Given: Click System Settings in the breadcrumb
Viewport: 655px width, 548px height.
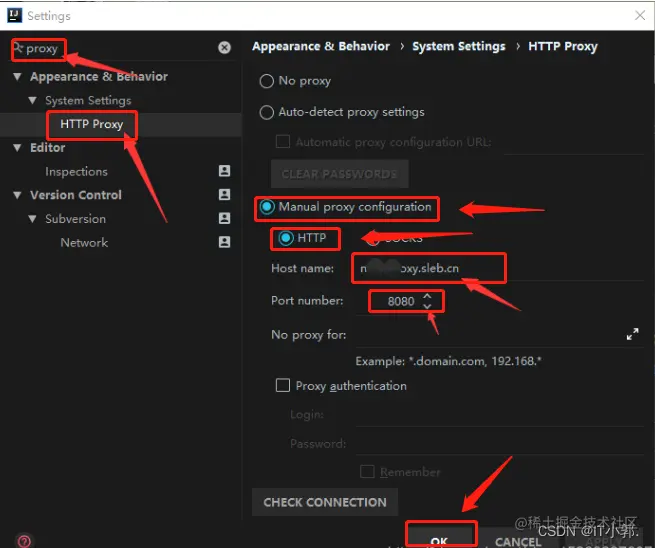Looking at the screenshot, I should pos(459,46).
